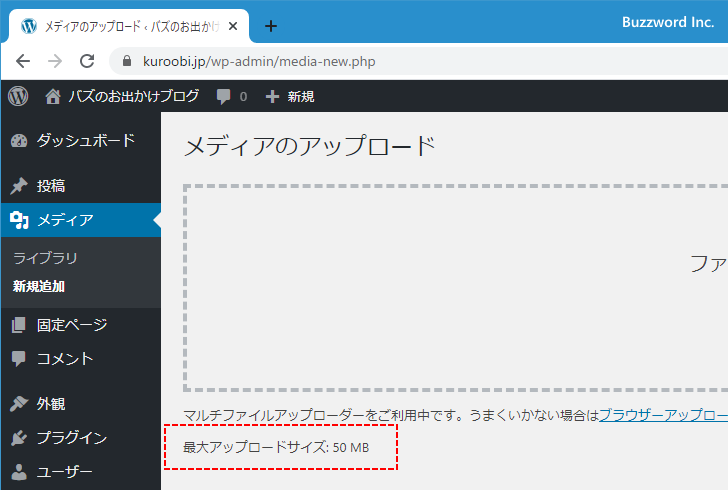728x490 pixels.
Task: Click the comment count 0 in admin bar
Action: [x=243, y=97]
